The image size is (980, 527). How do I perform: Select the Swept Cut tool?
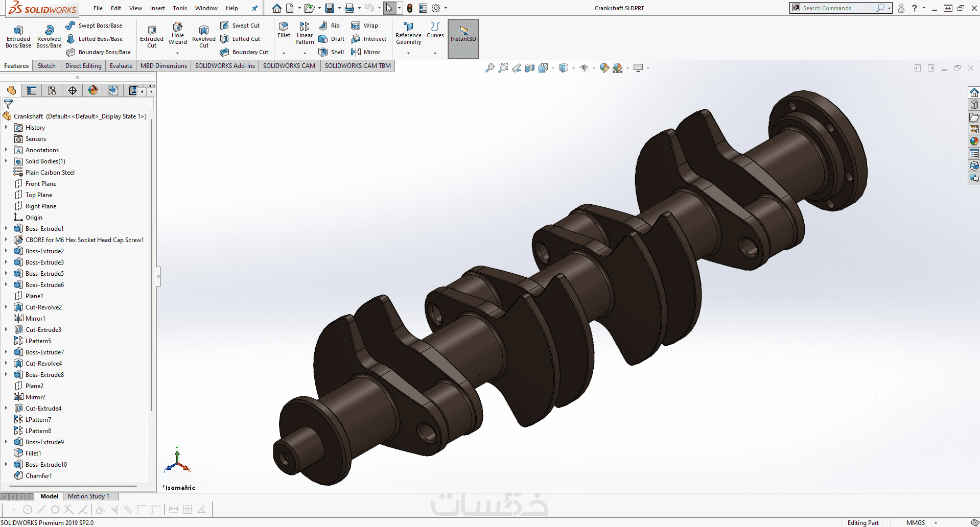click(x=240, y=26)
